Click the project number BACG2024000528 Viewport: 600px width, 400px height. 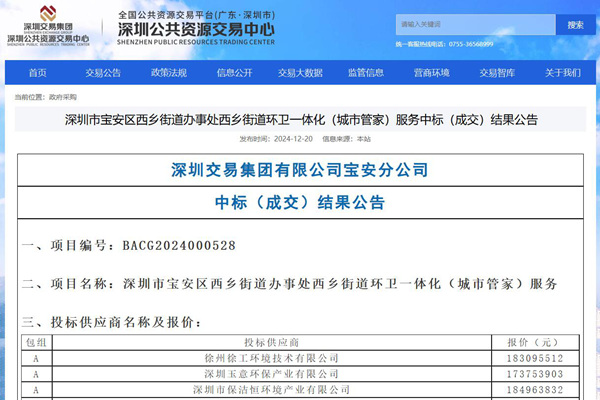pyautogui.click(x=180, y=245)
